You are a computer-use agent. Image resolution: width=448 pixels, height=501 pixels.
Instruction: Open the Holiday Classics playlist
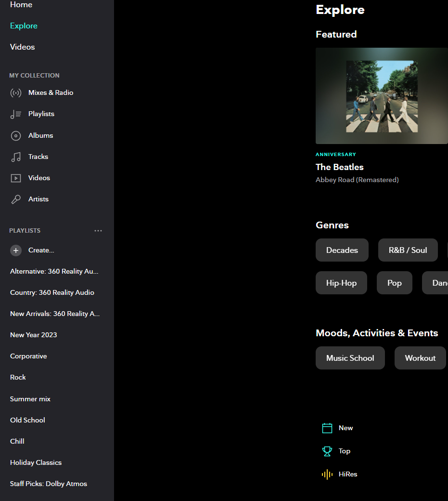point(36,462)
